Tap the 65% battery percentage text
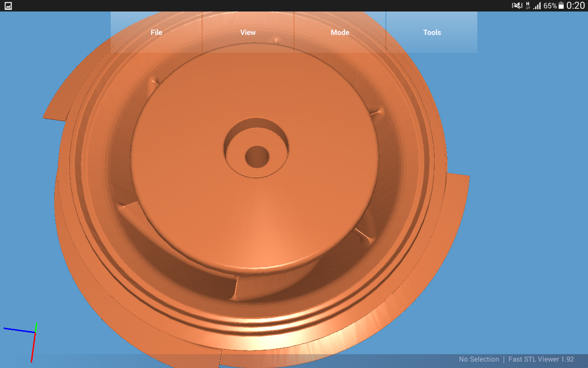Screen dimensions: 588x368 point(550,6)
